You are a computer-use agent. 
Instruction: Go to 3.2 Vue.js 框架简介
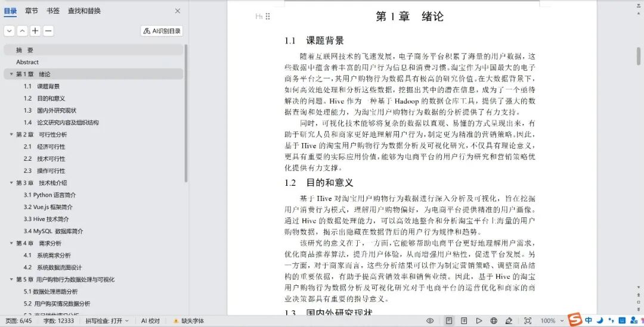(48, 207)
